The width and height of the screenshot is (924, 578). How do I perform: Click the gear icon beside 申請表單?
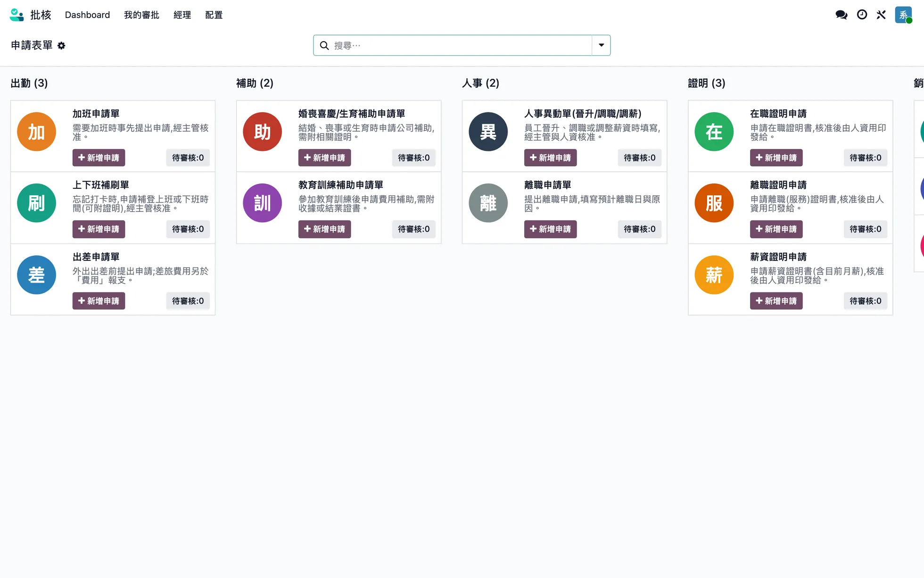(61, 46)
